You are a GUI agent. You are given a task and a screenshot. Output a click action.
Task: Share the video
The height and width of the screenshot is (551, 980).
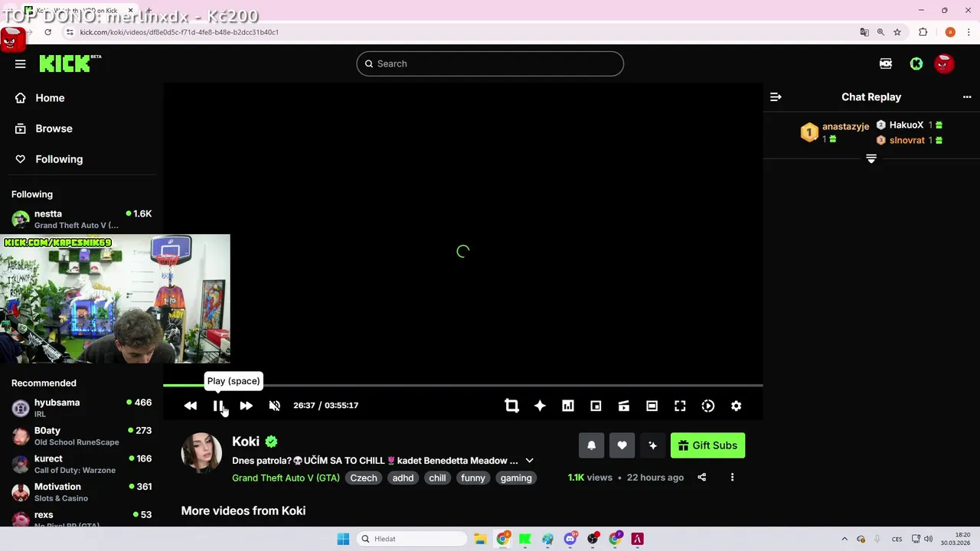point(701,478)
